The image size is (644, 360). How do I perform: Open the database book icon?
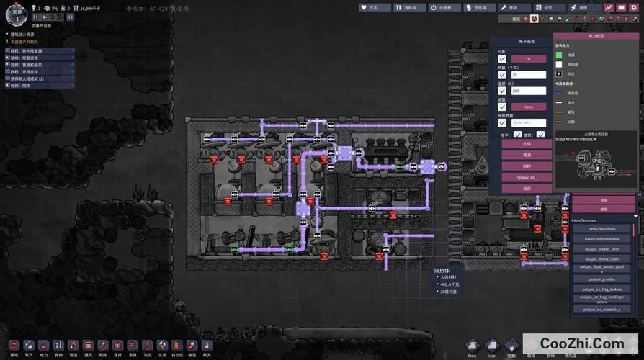coord(621,7)
